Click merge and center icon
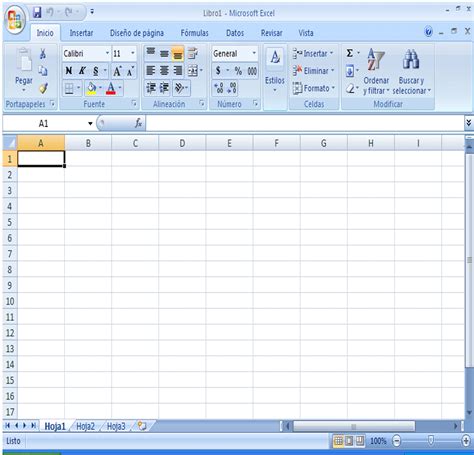474x455 pixels. point(193,71)
